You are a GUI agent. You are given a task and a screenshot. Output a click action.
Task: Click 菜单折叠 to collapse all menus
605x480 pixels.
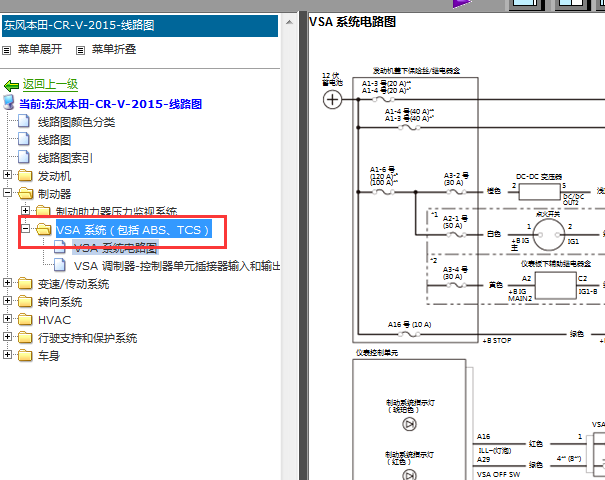tap(114, 49)
